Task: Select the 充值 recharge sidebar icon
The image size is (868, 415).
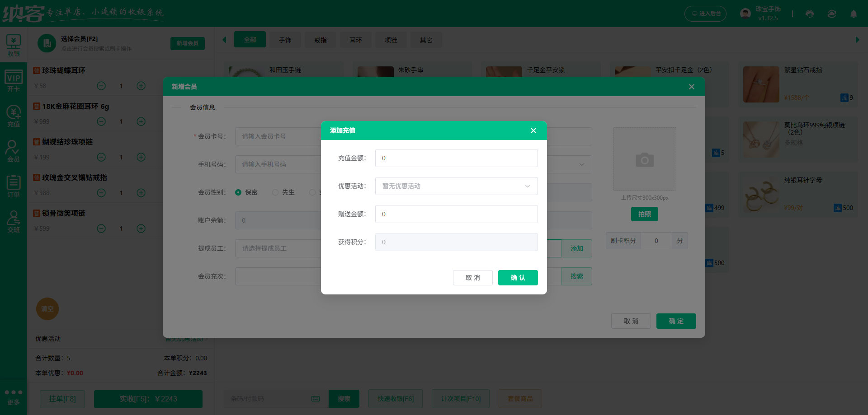Action: tap(14, 116)
